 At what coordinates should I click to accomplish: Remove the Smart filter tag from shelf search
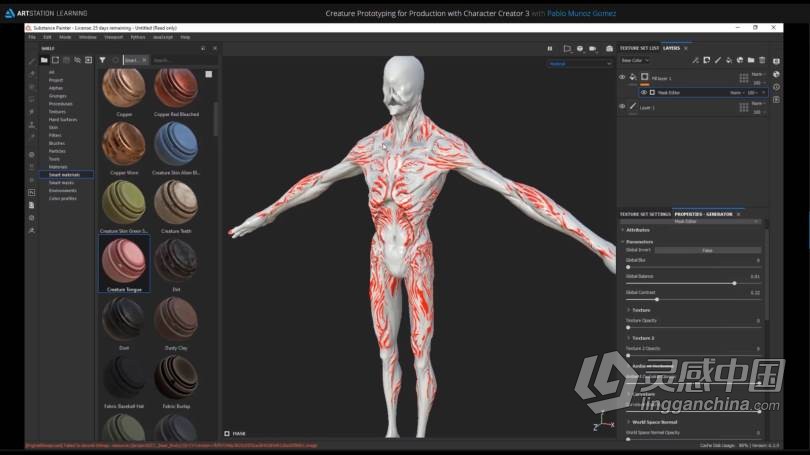(x=144, y=60)
